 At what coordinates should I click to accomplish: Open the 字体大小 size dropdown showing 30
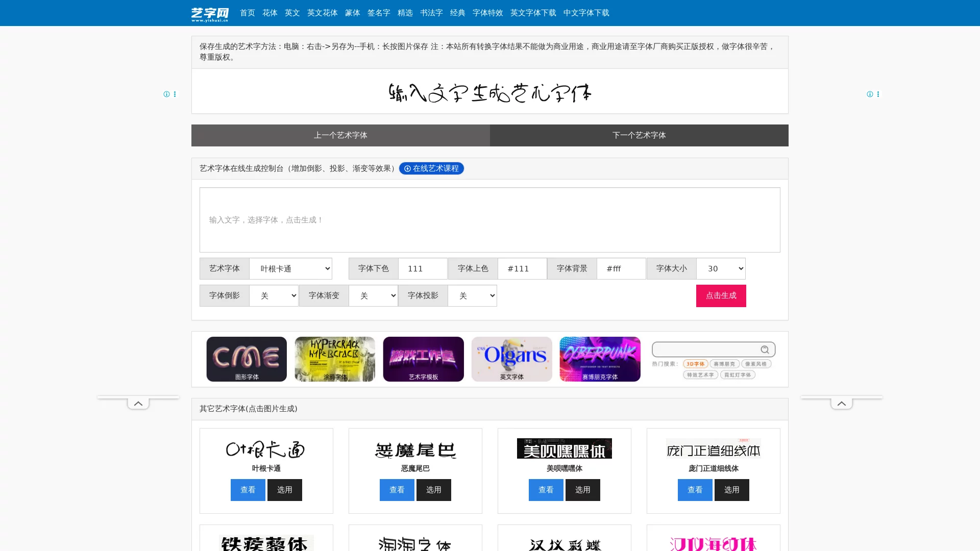tap(721, 268)
